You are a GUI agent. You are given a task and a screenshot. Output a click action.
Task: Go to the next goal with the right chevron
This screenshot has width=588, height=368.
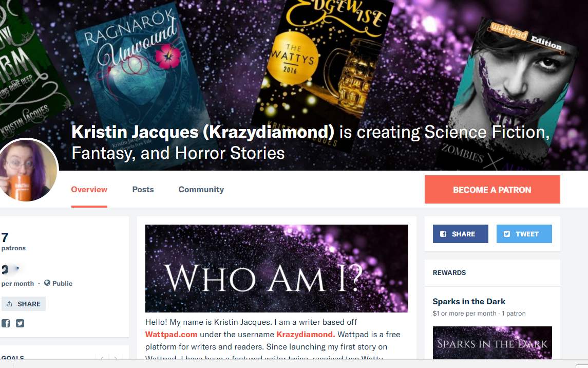pos(116,358)
